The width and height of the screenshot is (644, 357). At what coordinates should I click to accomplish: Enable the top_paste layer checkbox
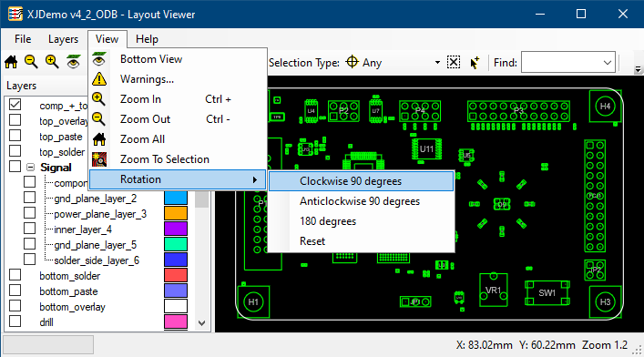tap(15, 136)
